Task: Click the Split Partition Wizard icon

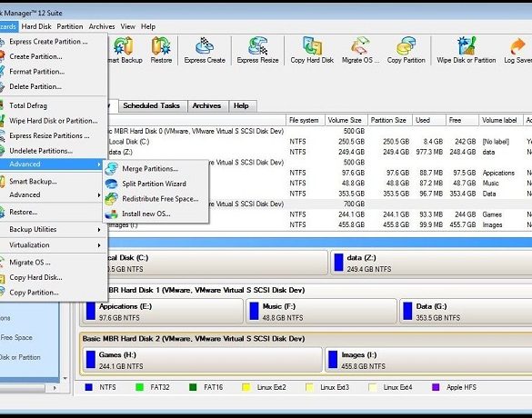Action: (111, 184)
